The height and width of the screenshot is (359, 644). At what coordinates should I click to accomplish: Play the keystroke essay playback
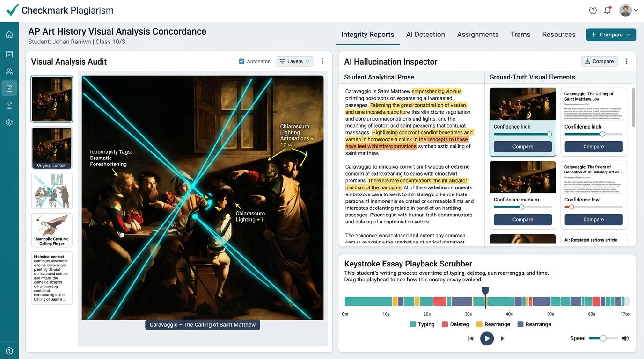tap(487, 338)
